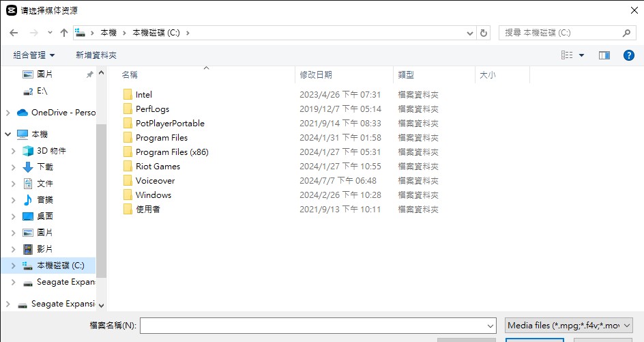Sort by 修改日期 column header
644x342 pixels.
[316, 75]
